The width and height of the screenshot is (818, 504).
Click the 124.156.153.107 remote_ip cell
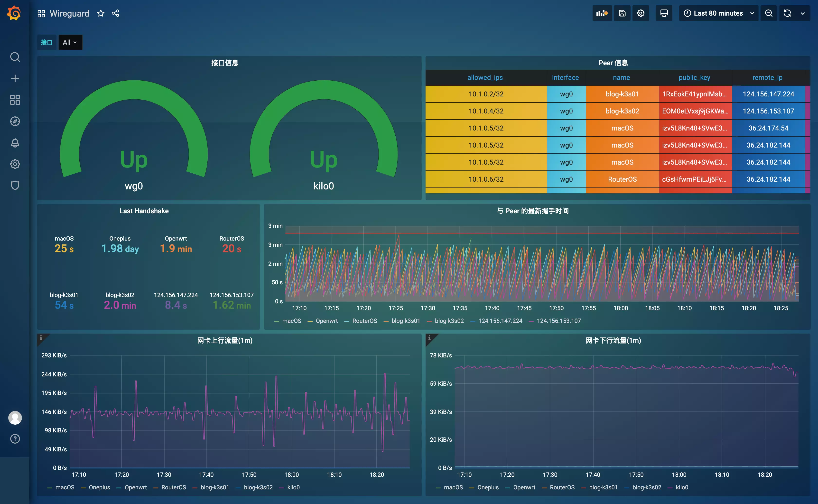click(x=768, y=111)
